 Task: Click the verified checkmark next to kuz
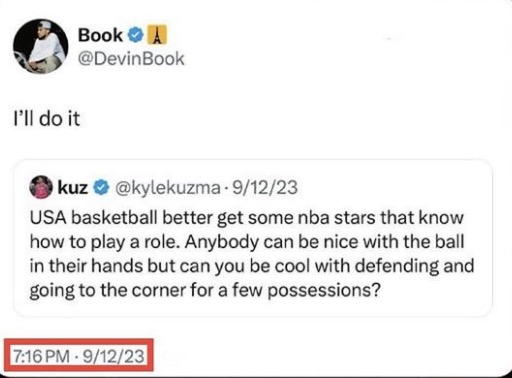(101, 188)
